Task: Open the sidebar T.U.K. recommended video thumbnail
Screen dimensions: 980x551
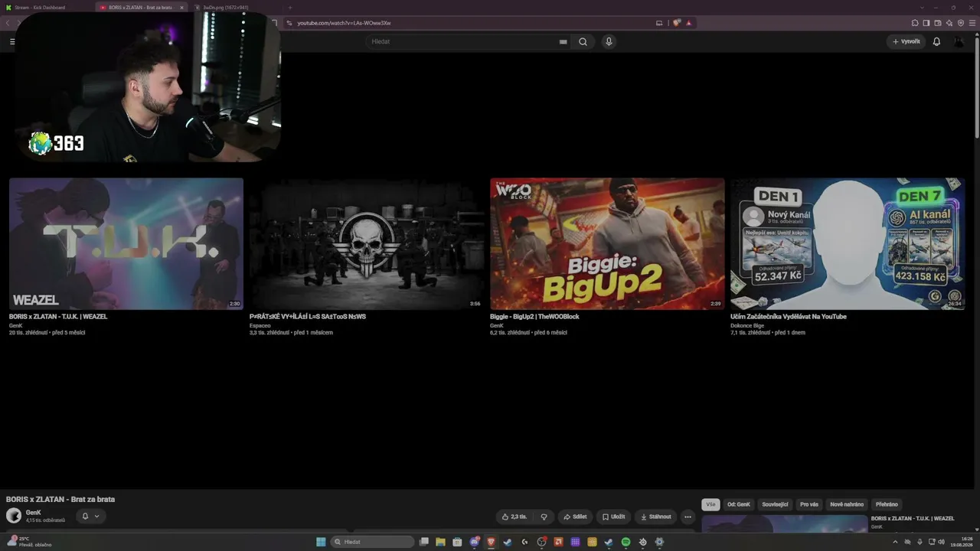Action: [785, 523]
